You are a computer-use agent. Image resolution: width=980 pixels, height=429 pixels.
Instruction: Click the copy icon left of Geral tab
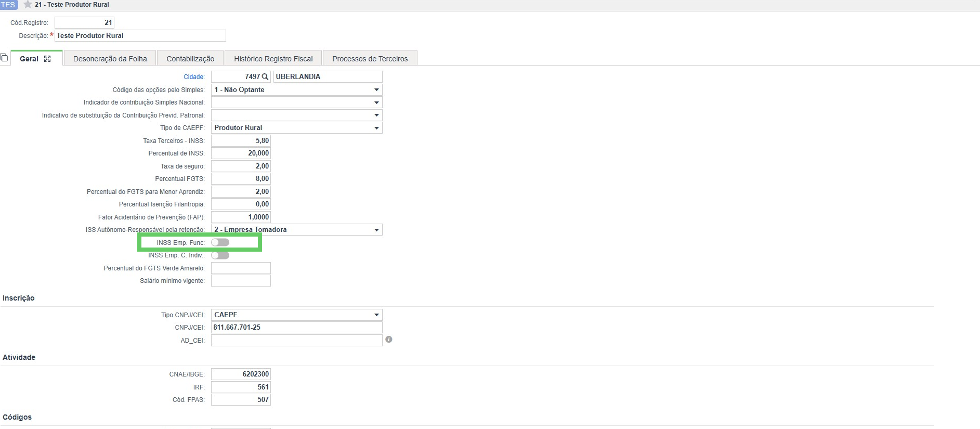coord(4,58)
